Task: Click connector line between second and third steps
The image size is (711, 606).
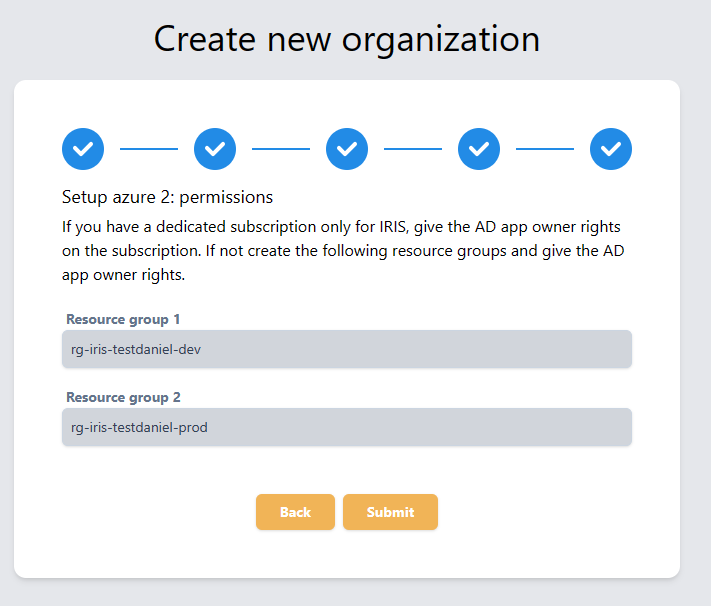Action: click(281, 149)
